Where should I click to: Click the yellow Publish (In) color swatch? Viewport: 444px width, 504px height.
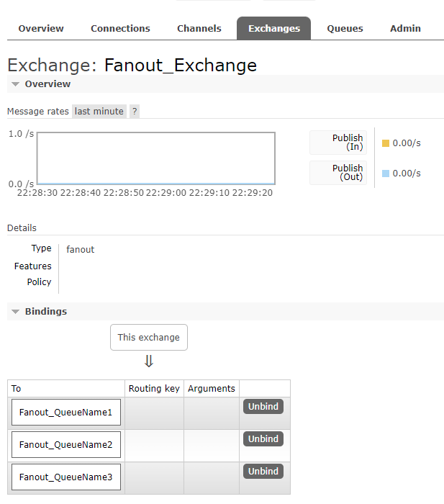point(386,143)
